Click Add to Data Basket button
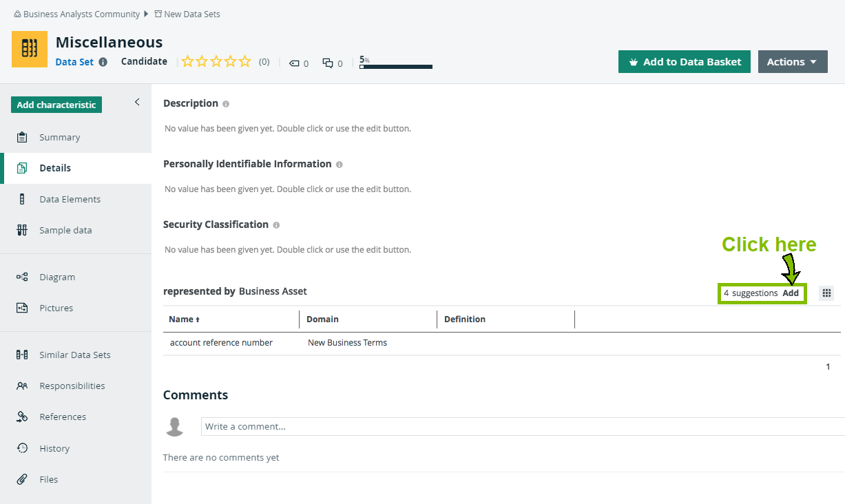The height and width of the screenshot is (504, 845). click(684, 62)
